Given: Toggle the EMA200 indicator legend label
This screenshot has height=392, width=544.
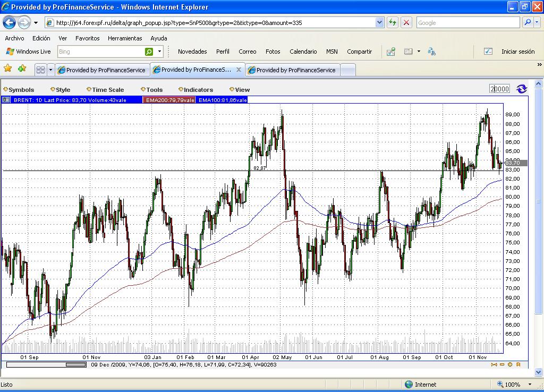Looking at the screenshot, I should click(x=169, y=100).
